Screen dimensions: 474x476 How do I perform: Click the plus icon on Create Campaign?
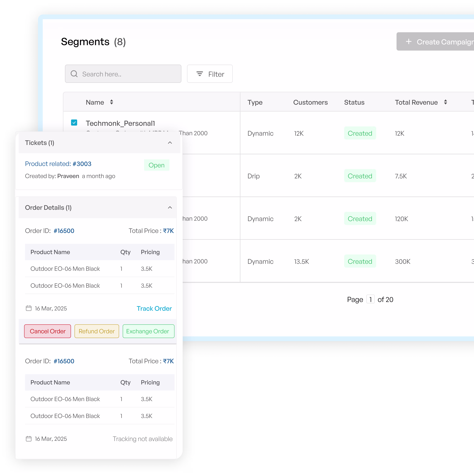click(409, 41)
